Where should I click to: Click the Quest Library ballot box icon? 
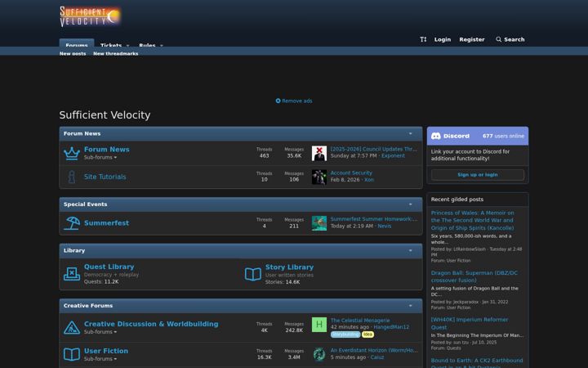[72, 274]
